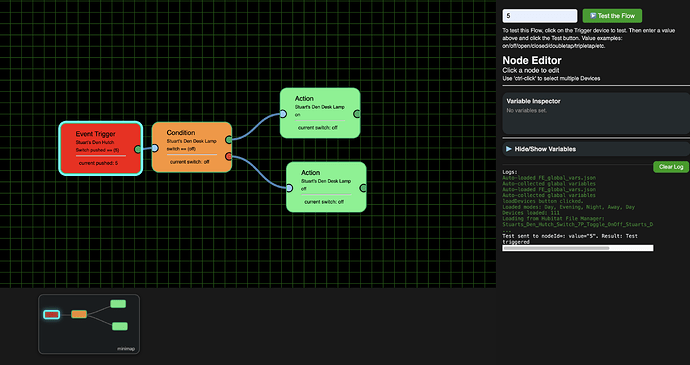Click the test value input field

(x=540, y=16)
